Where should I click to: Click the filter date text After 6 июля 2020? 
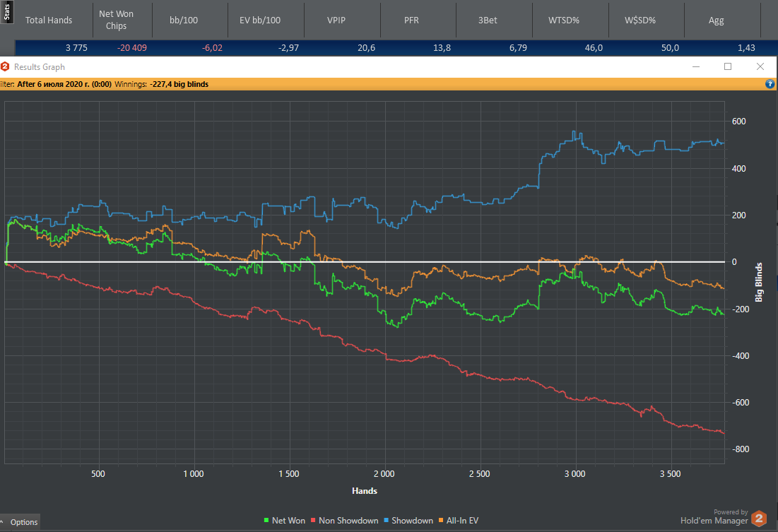64,84
